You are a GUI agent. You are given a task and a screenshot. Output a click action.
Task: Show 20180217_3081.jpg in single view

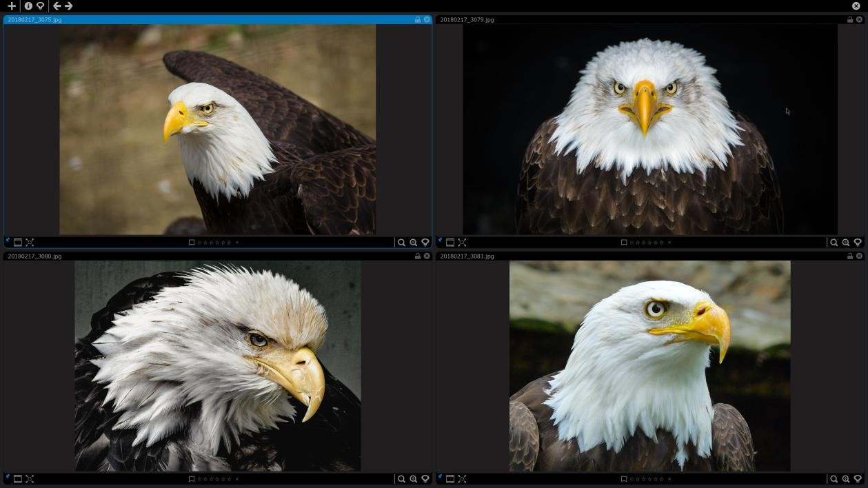(450, 479)
